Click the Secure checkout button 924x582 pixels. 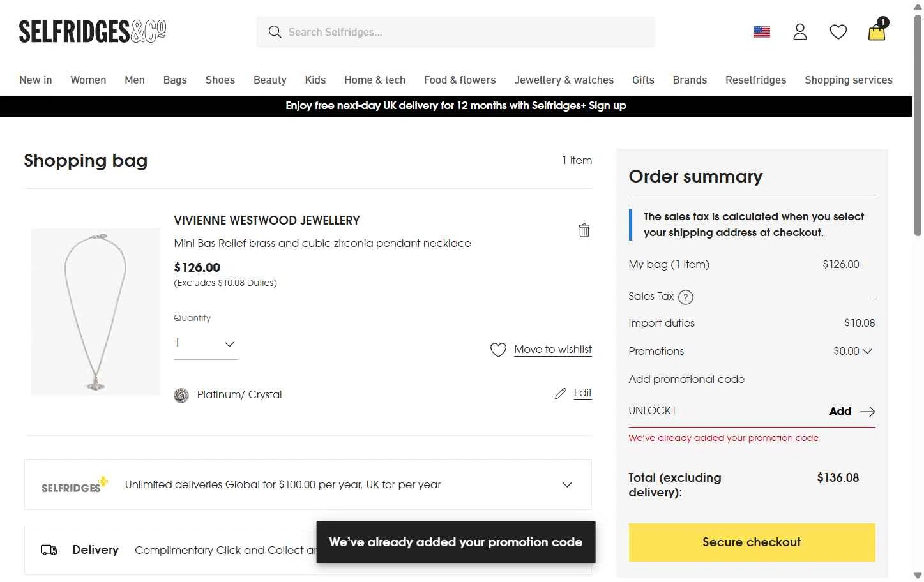(x=752, y=542)
